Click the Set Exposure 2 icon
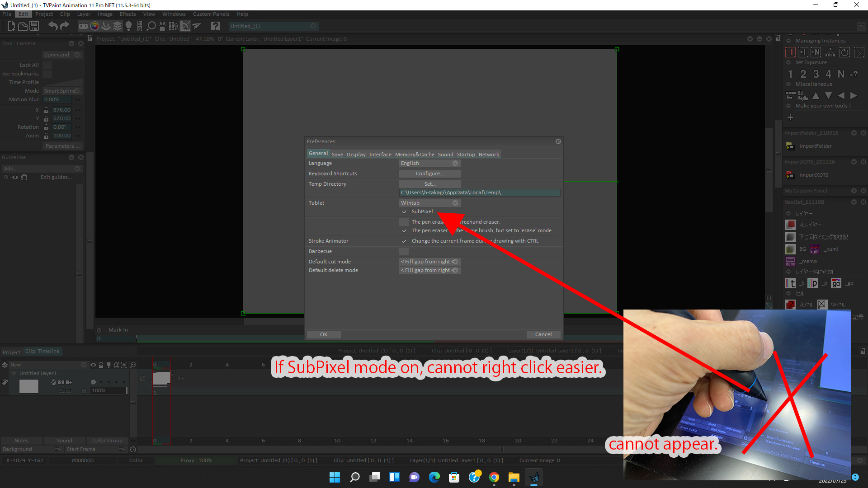Screen dimensions: 868x488 click(x=803, y=74)
